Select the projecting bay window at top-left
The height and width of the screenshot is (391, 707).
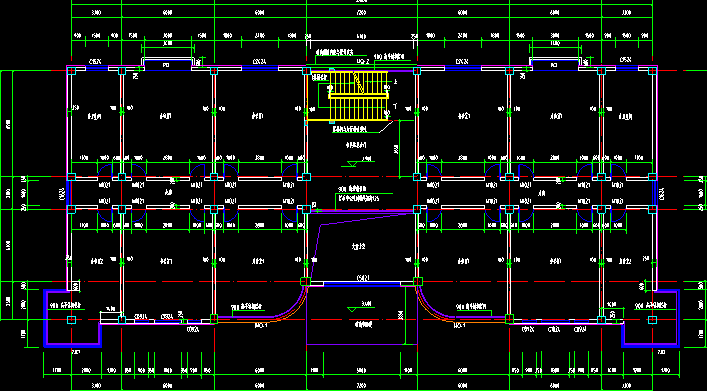tap(167, 64)
